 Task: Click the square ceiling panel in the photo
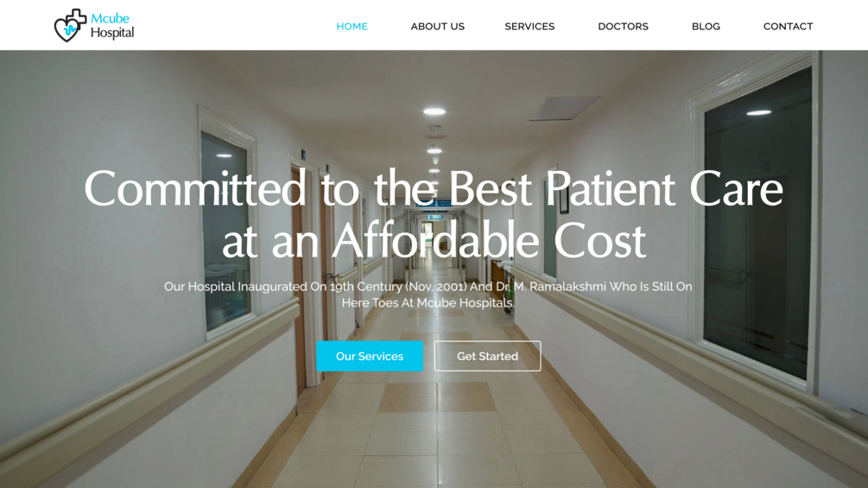coord(565,108)
